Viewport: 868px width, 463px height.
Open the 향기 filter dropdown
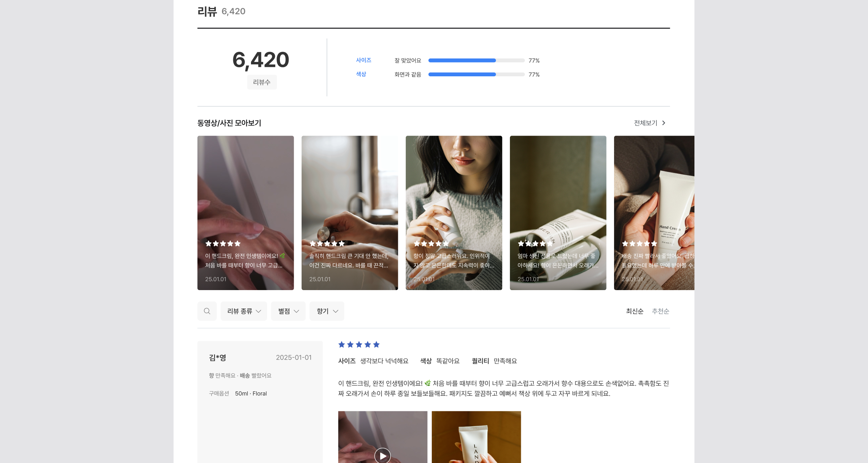[327, 311]
